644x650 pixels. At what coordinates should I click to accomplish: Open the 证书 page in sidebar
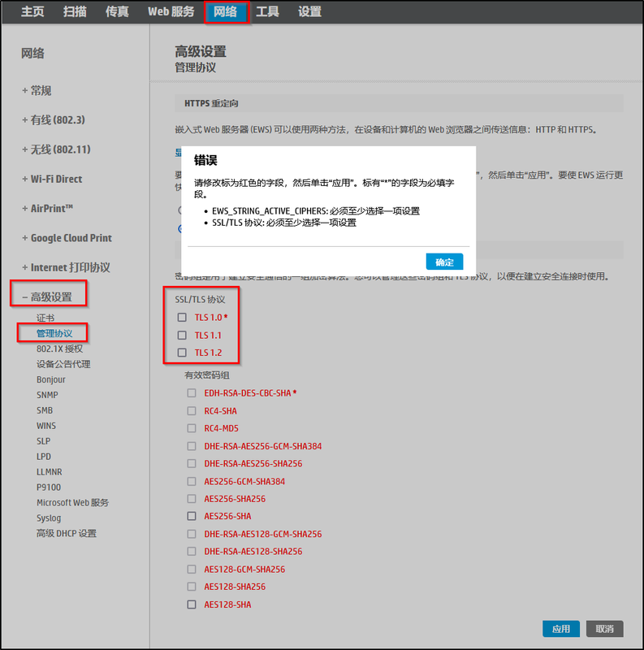pyautogui.click(x=45, y=318)
